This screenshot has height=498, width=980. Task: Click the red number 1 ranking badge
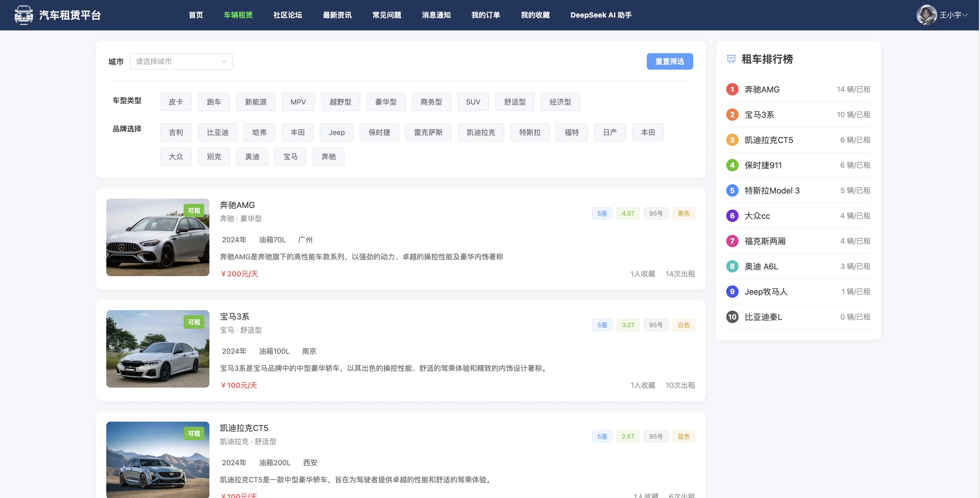pos(732,90)
